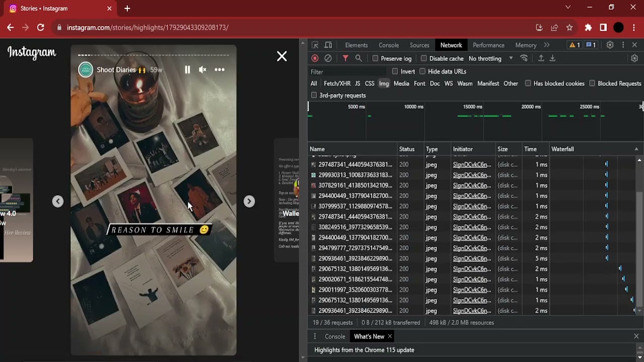Tick 3rd-party requests checkbox
The width and height of the screenshot is (644, 362).
pos(314,95)
